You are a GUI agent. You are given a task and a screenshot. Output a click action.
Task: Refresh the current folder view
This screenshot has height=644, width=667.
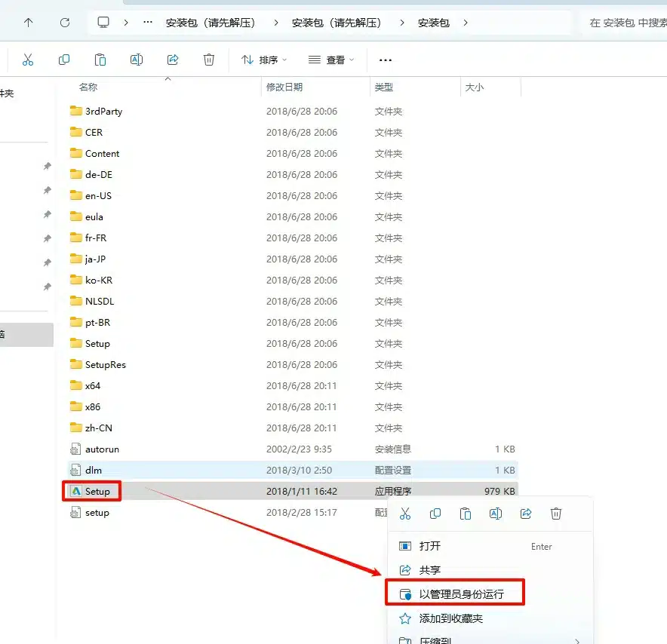[65, 23]
